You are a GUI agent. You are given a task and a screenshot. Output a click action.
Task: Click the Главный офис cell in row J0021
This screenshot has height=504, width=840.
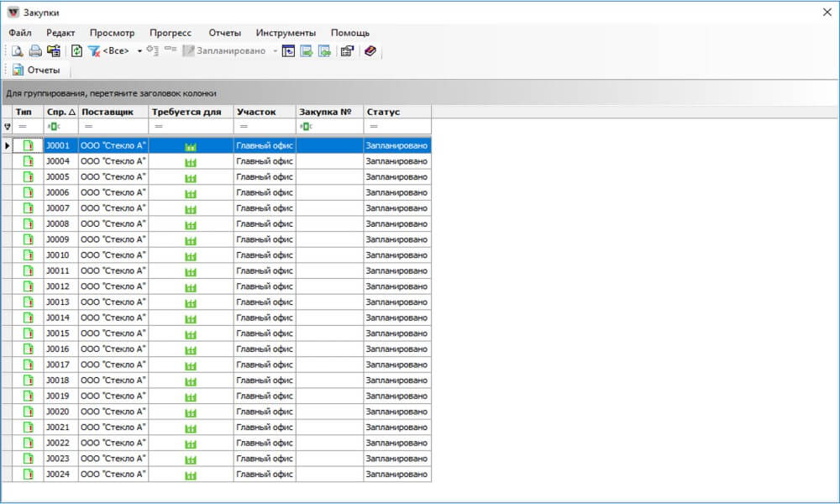264,428
